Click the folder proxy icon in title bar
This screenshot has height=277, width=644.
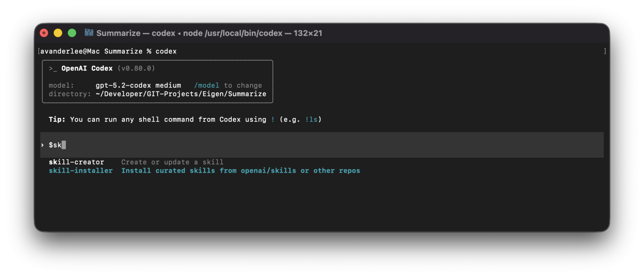[x=89, y=33]
